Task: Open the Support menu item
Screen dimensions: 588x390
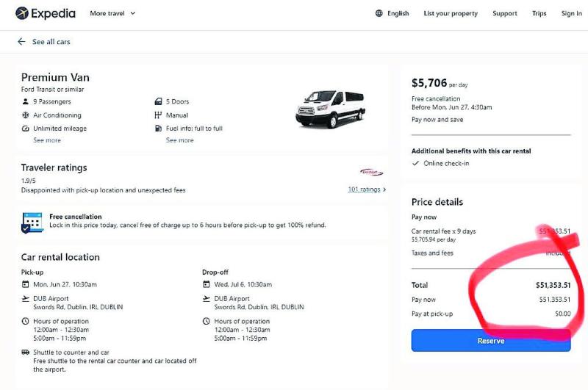Action: (505, 13)
